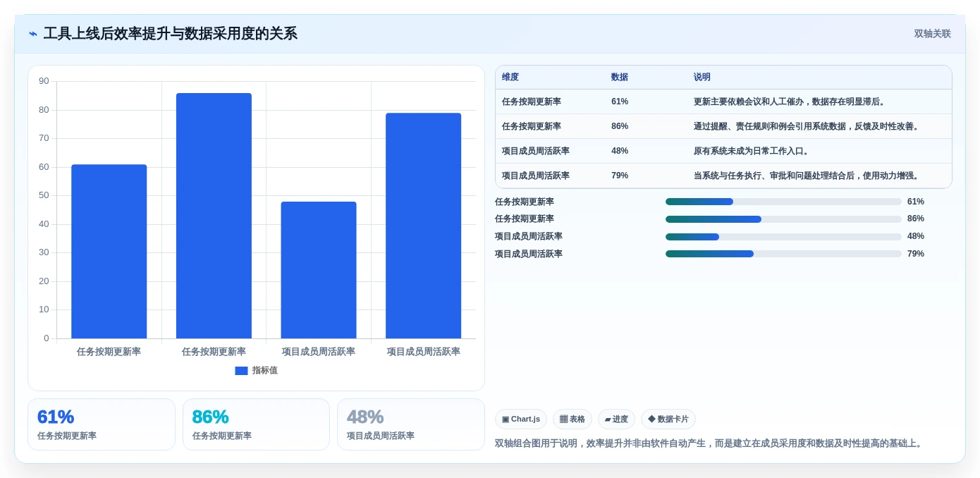This screenshot has height=478, width=980.
Task: Click the progress bar valued at 79%
Action: [x=783, y=254]
